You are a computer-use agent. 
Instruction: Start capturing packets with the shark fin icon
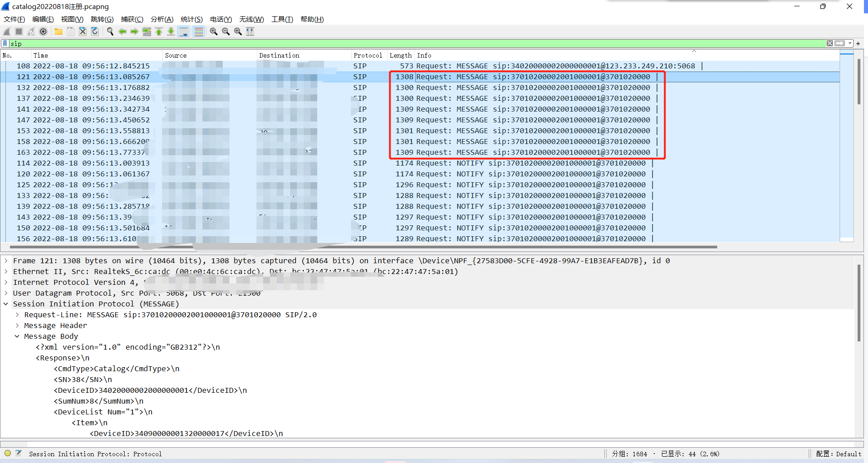click(x=7, y=31)
